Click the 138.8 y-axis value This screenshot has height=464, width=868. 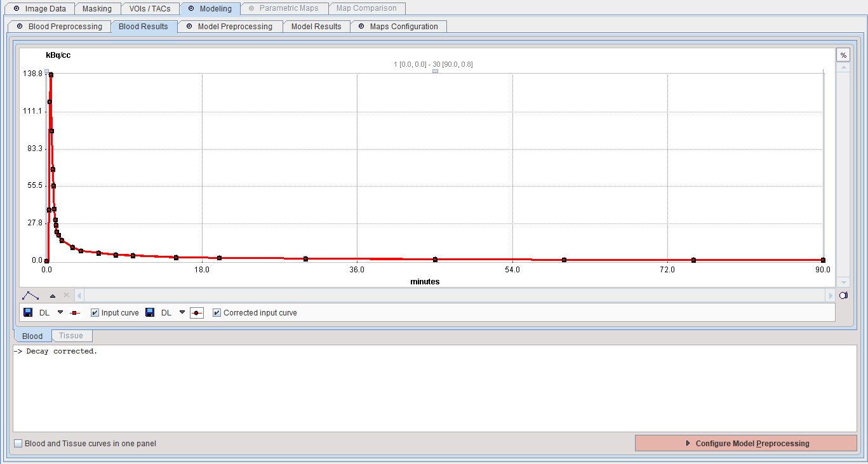(x=32, y=74)
